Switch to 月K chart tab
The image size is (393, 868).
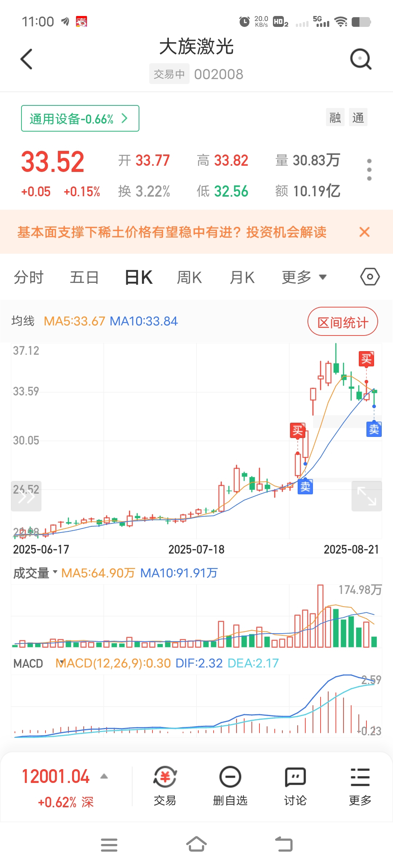click(242, 277)
